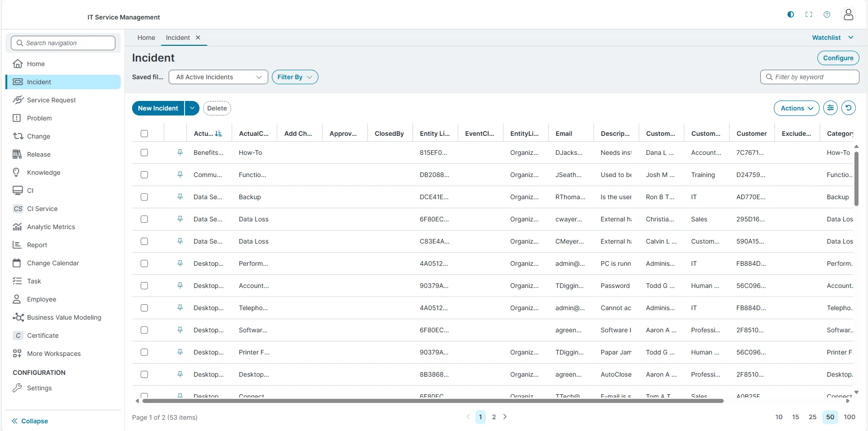Screen dimensions: 868x431
Task: Open Analytic Metrics in sidebar
Action: coord(63,227)
